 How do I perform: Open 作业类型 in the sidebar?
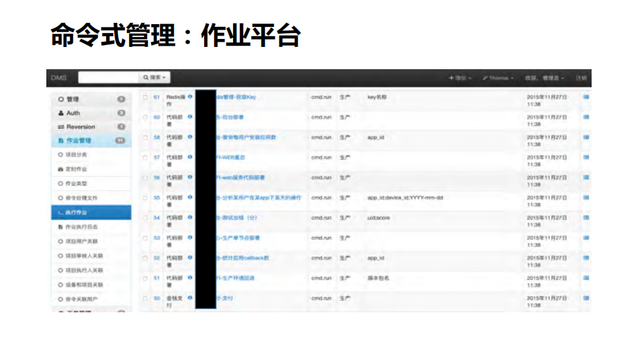[91, 183]
